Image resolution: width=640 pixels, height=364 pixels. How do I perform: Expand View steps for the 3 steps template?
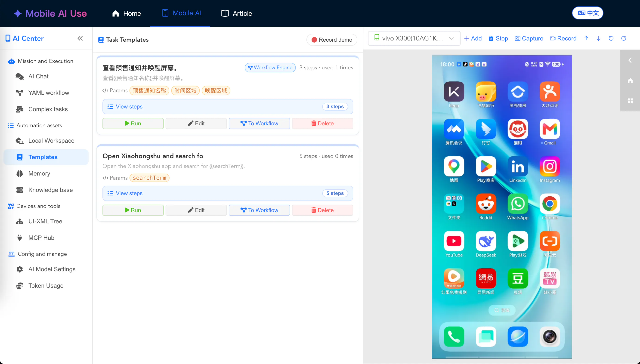228,107
